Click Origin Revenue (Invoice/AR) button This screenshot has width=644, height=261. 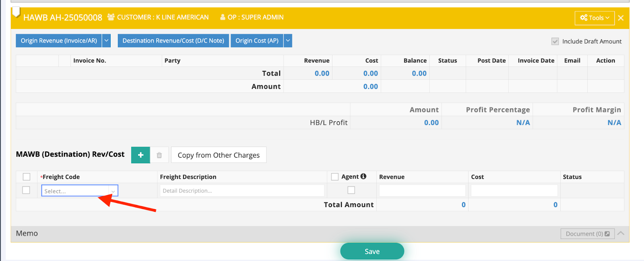coord(59,41)
